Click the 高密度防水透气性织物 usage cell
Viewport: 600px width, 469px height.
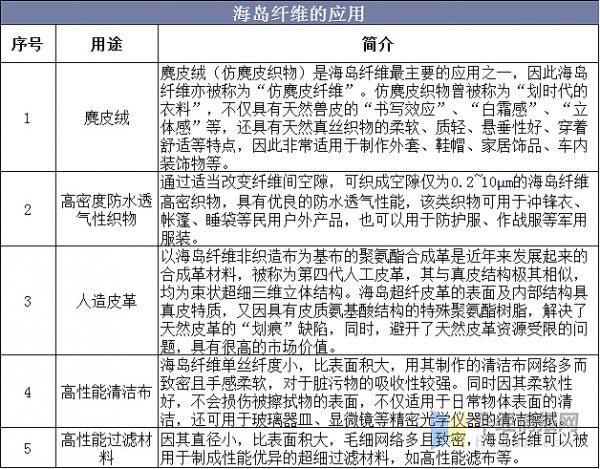107,209
